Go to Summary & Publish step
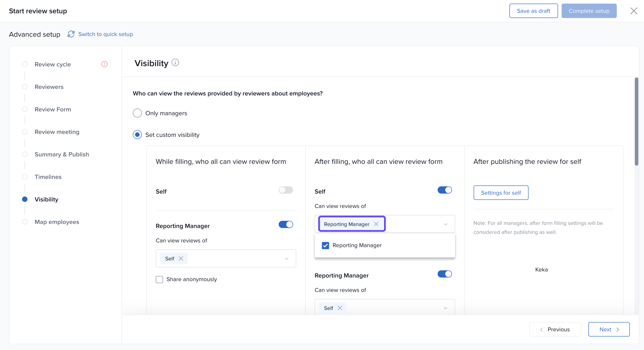The width and height of the screenshot is (644, 350). (61, 154)
